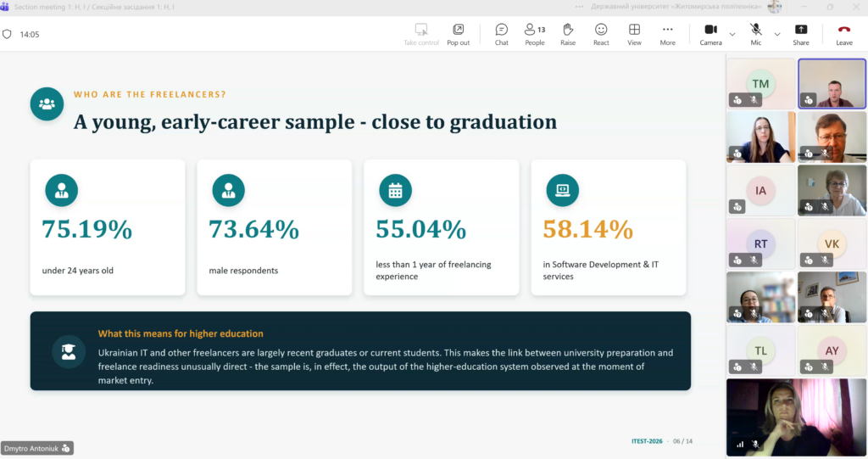This screenshot has width=868, height=459.
Task: Leave the meeting
Action: (844, 35)
